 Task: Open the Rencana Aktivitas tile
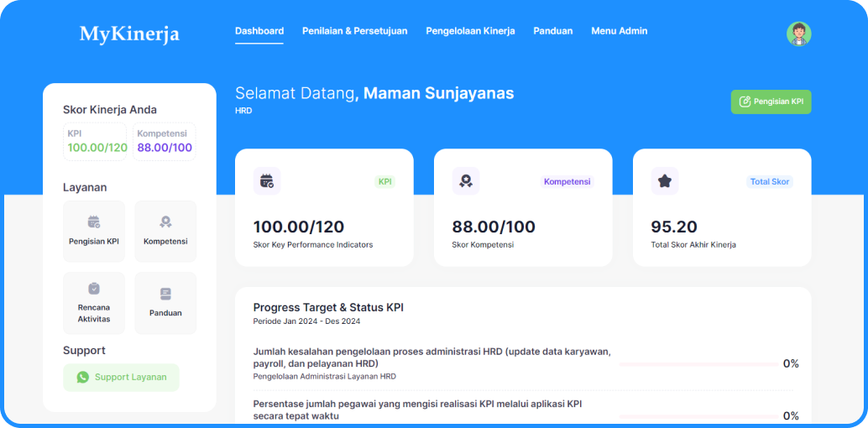click(94, 302)
